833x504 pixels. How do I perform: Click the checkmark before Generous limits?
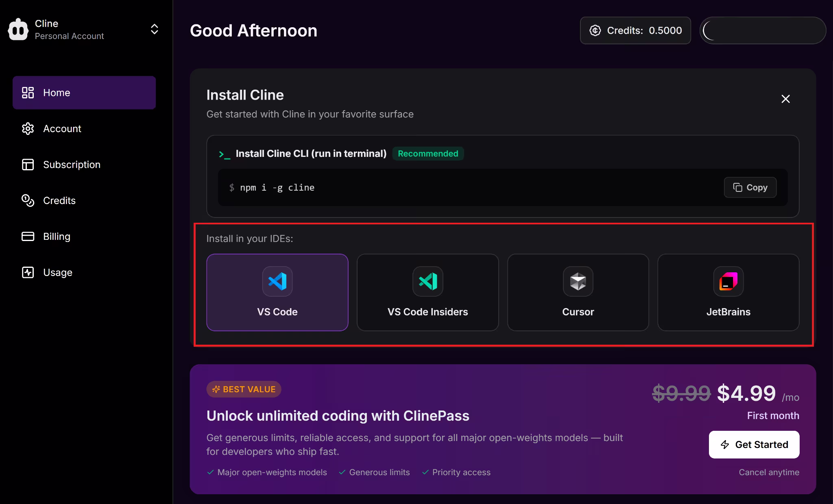[x=342, y=472]
